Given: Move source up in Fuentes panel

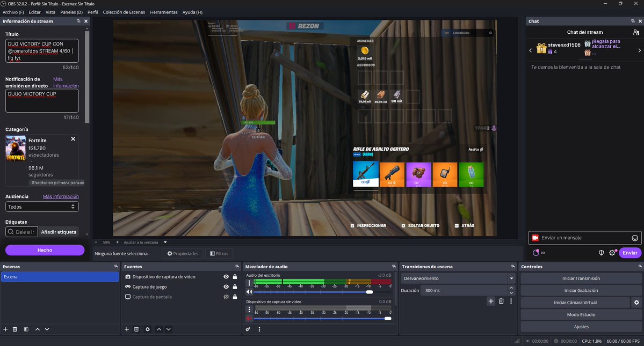Looking at the screenshot, I should tap(159, 329).
